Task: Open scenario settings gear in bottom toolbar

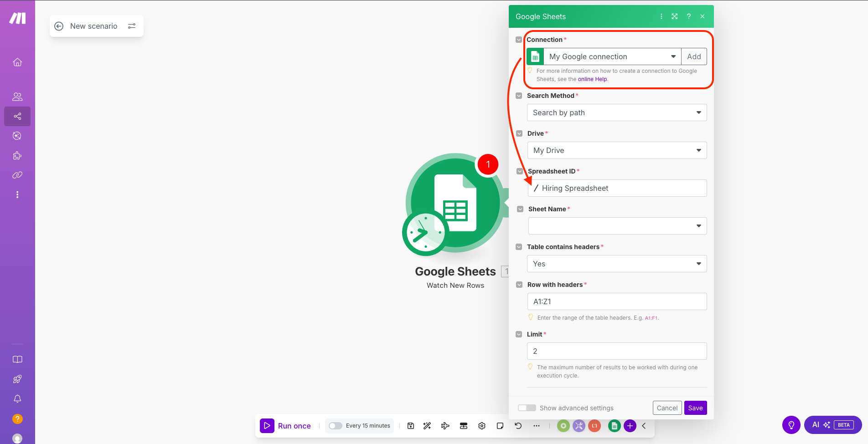Action: (x=481, y=425)
